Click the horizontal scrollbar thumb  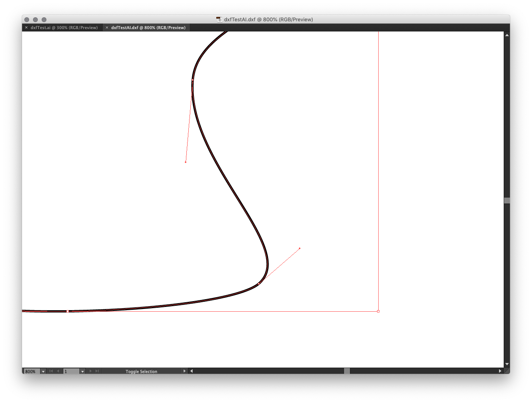[x=346, y=370]
